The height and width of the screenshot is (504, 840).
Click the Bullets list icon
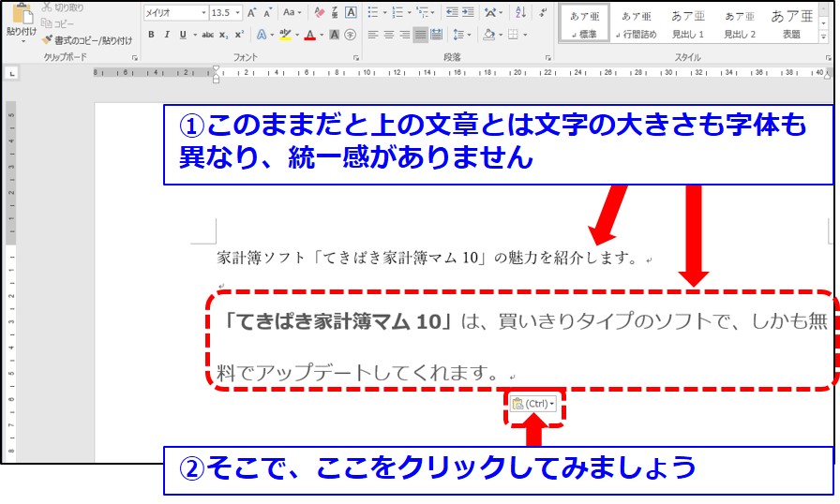click(373, 12)
